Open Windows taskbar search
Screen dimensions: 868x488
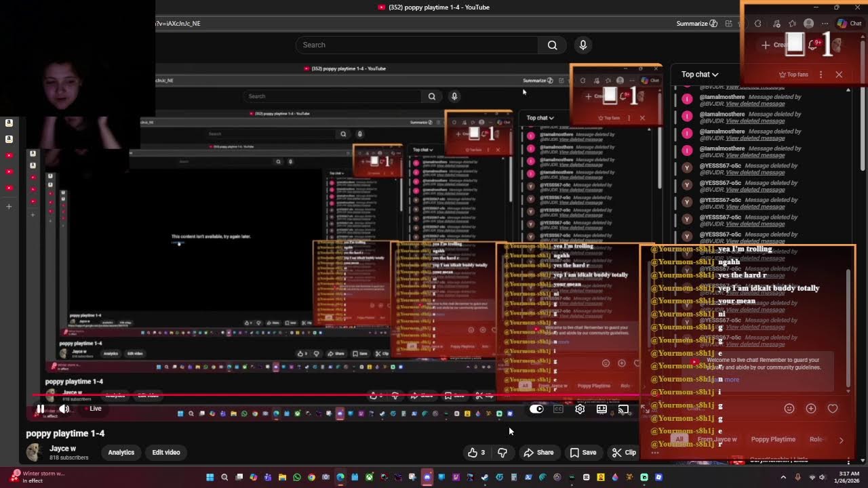click(224, 477)
